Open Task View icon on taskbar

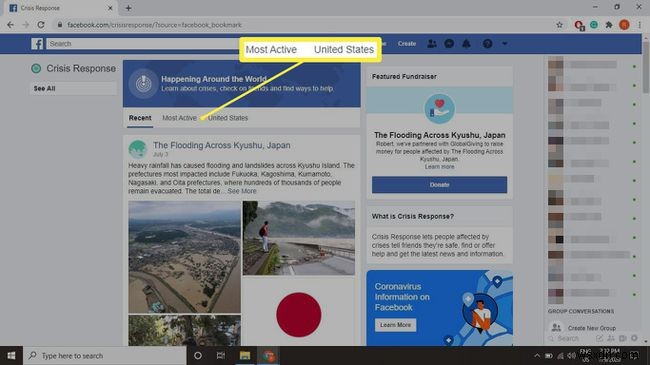click(221, 355)
